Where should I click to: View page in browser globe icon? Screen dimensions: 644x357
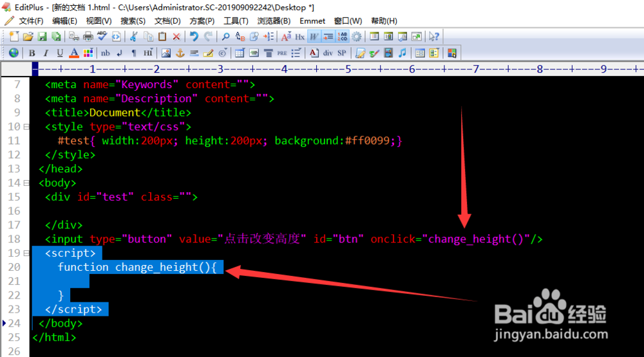(14, 53)
